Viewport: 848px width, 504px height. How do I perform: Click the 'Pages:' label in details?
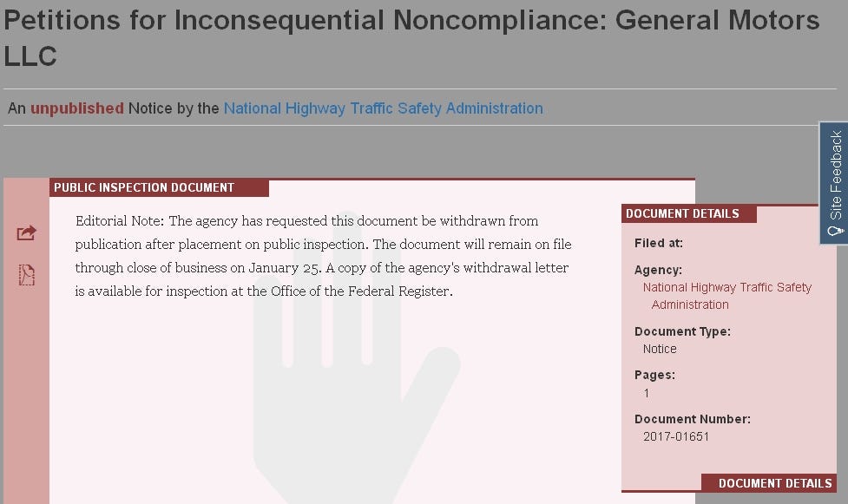pyautogui.click(x=654, y=375)
